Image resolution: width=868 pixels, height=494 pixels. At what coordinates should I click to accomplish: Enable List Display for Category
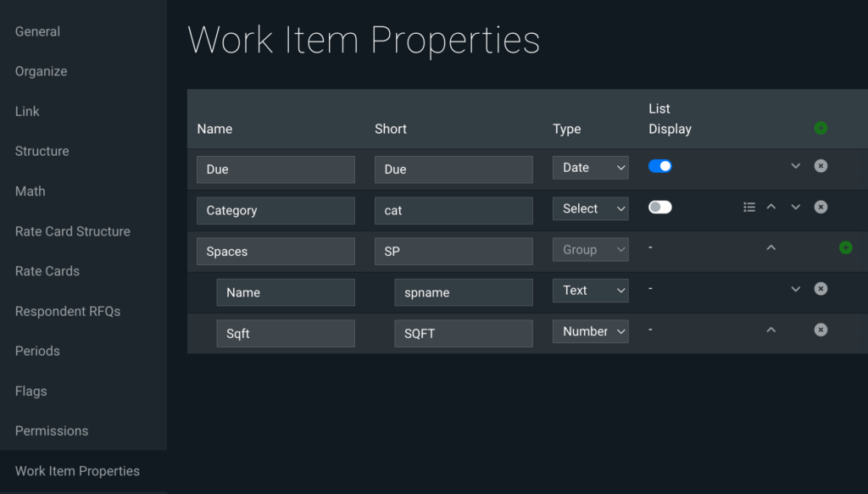tap(659, 207)
